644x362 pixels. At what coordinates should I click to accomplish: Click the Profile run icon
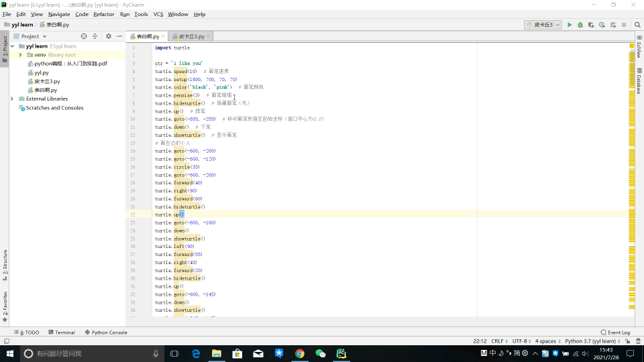click(602, 25)
